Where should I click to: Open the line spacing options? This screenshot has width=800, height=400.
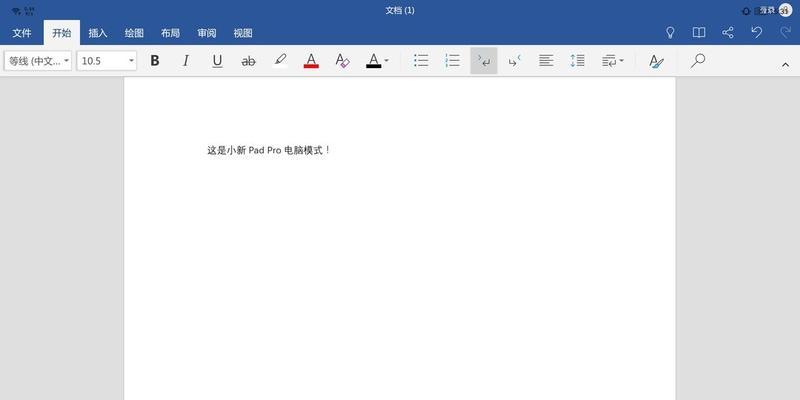[578, 61]
